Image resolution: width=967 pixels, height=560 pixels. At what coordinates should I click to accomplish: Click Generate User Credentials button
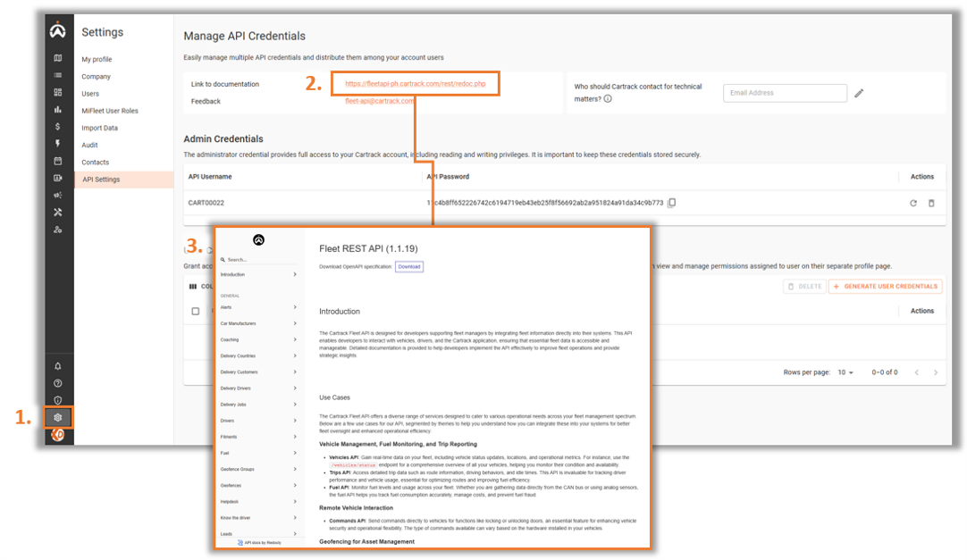[x=885, y=287]
